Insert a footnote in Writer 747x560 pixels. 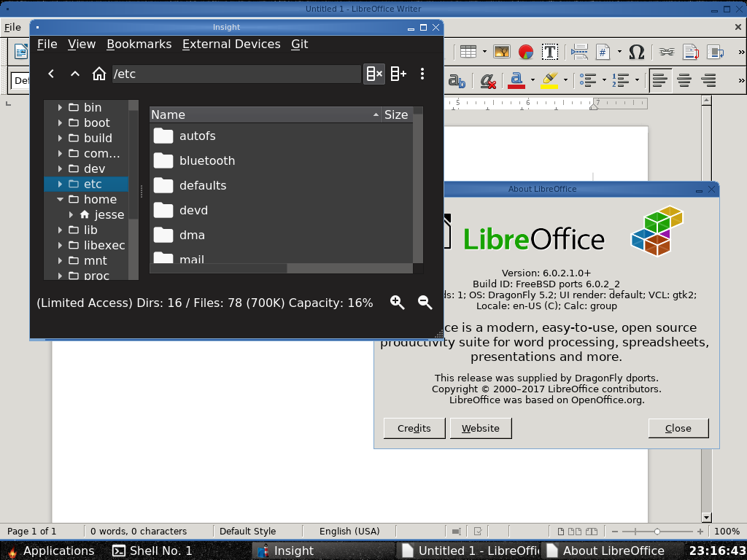tap(691, 52)
